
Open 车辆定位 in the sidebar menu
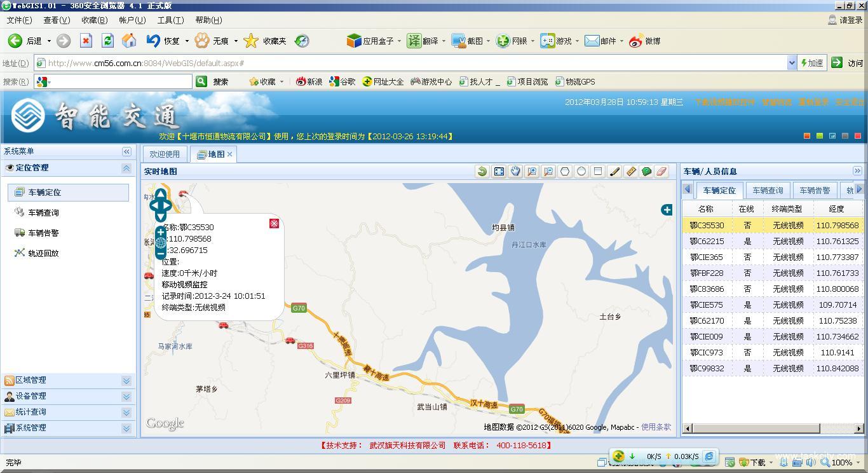[69, 192]
